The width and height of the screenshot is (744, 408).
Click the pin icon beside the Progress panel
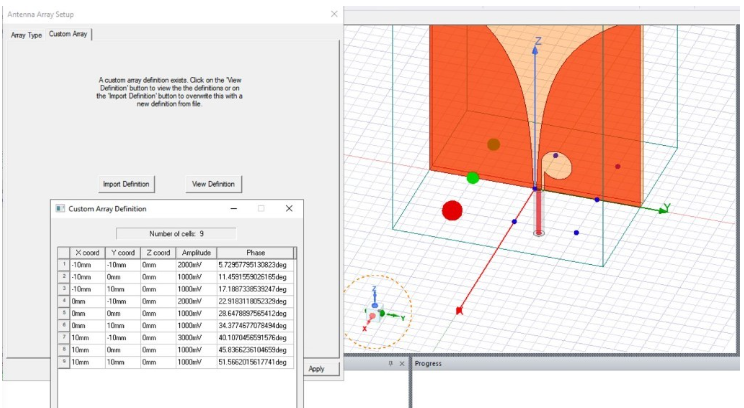click(391, 364)
